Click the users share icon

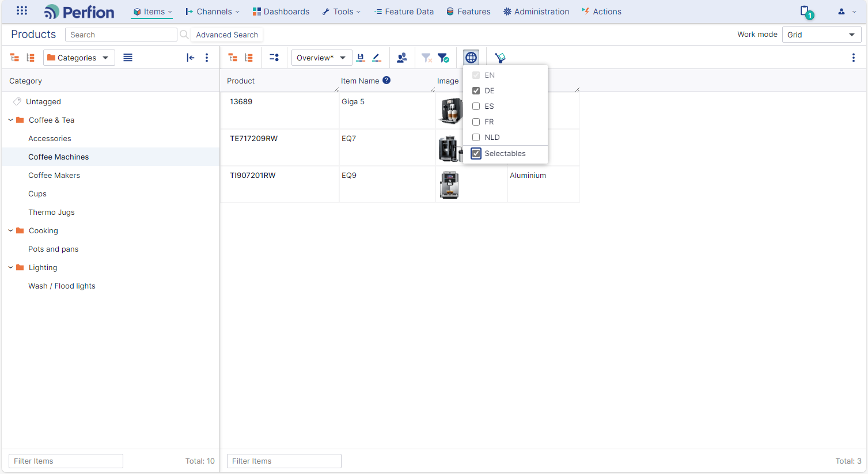click(x=402, y=58)
